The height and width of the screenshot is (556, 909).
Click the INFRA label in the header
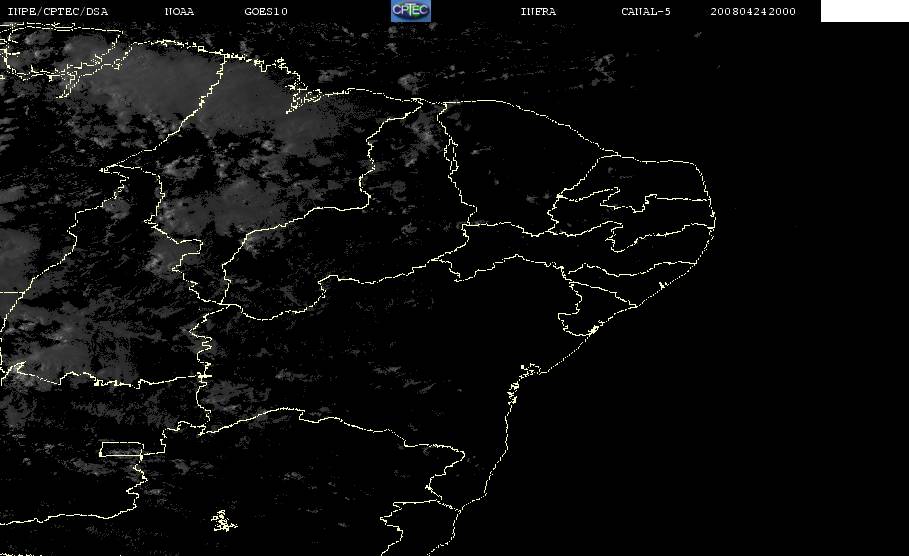point(539,11)
